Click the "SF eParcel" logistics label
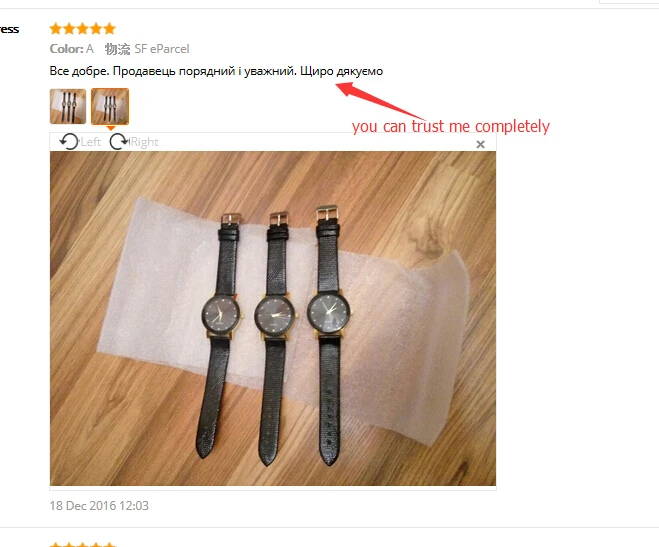The height and width of the screenshot is (547, 659). (x=162, y=49)
